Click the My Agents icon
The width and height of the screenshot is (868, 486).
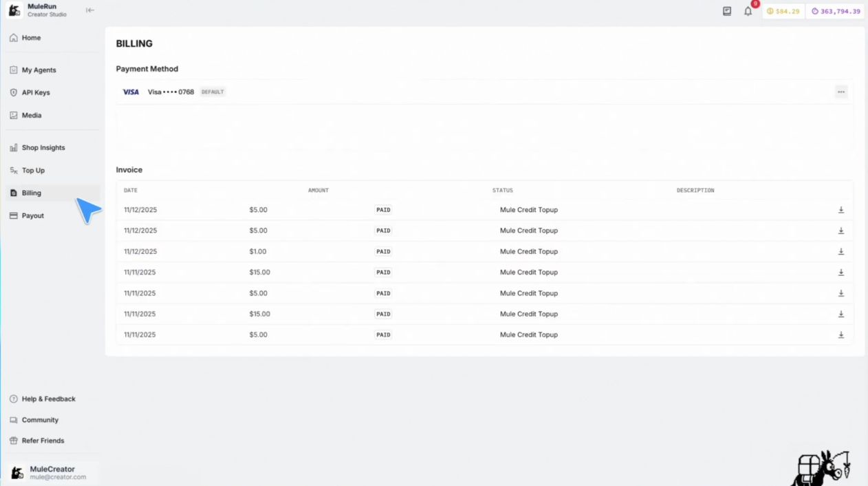[x=14, y=70]
